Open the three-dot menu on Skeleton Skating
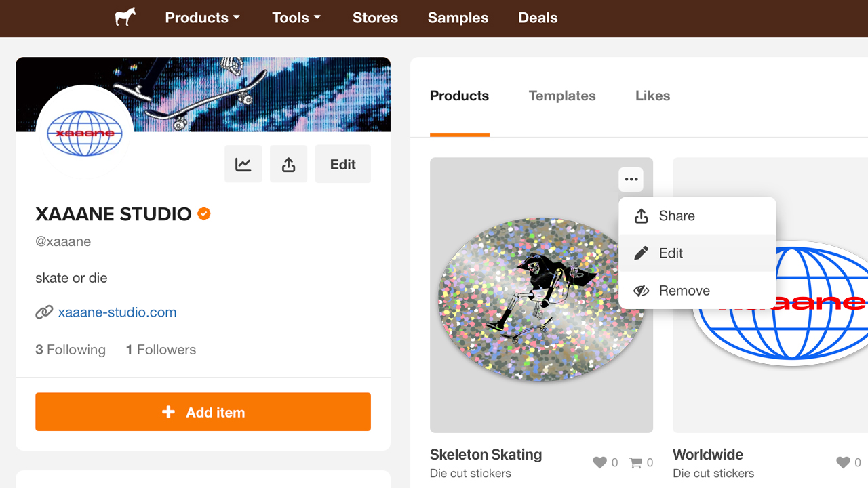This screenshot has width=868, height=488. point(631,179)
